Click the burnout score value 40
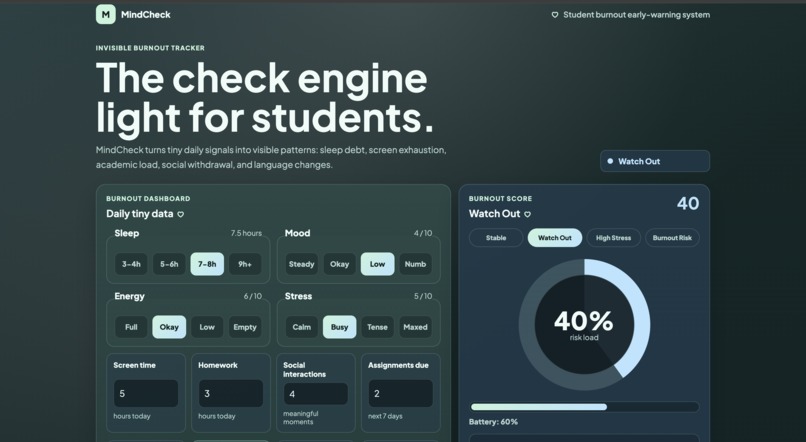This screenshot has height=442, width=806. [688, 204]
